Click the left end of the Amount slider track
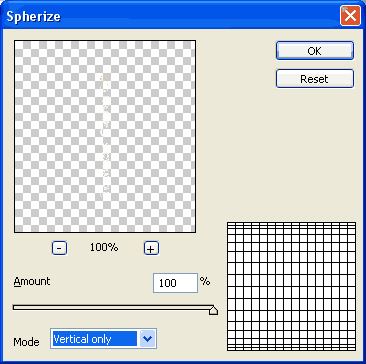The image size is (366, 364). (15, 307)
